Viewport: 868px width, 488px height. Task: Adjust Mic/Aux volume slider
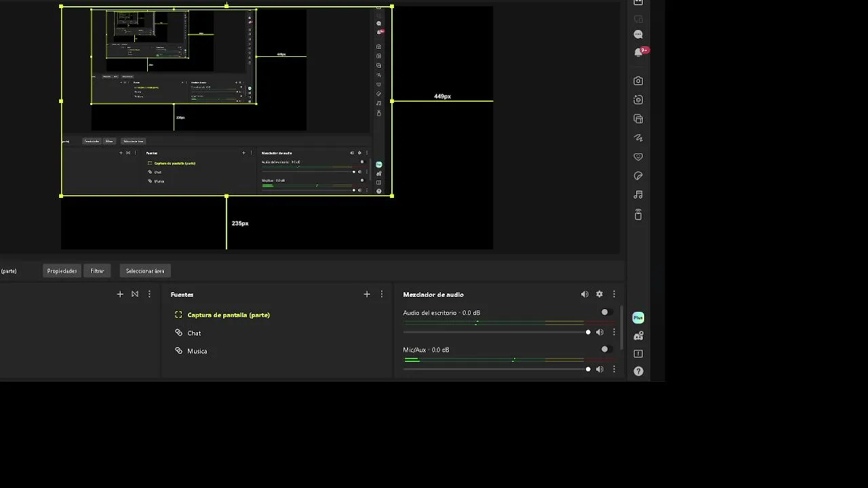coord(496,369)
